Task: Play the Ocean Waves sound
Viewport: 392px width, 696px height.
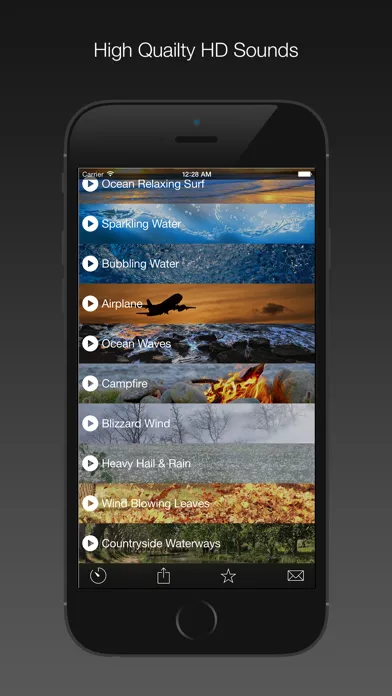Action: 90,344
